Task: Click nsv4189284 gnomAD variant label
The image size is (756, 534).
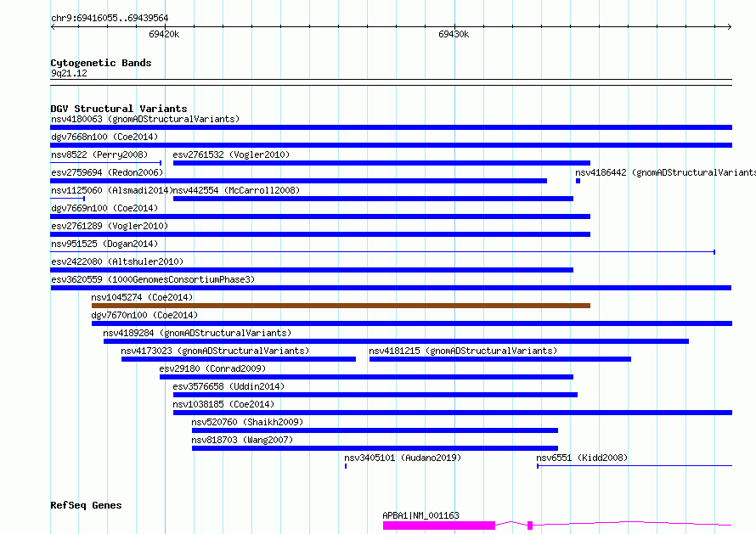Action: (197, 333)
